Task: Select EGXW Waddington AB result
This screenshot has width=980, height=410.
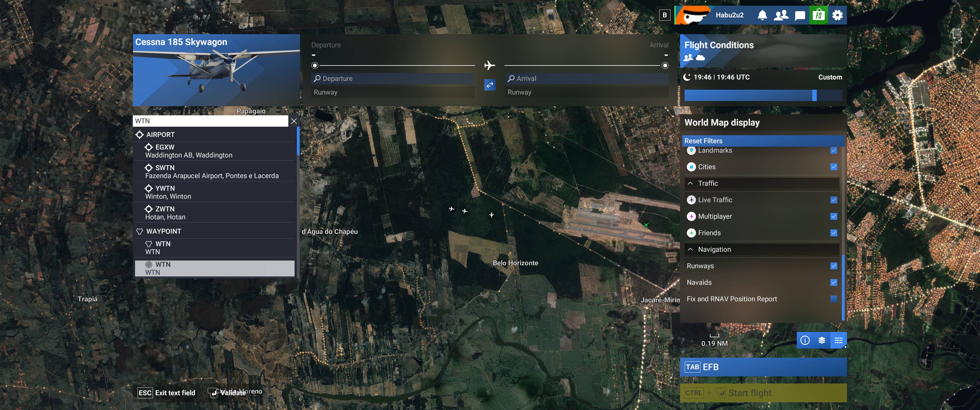Action: click(x=215, y=151)
